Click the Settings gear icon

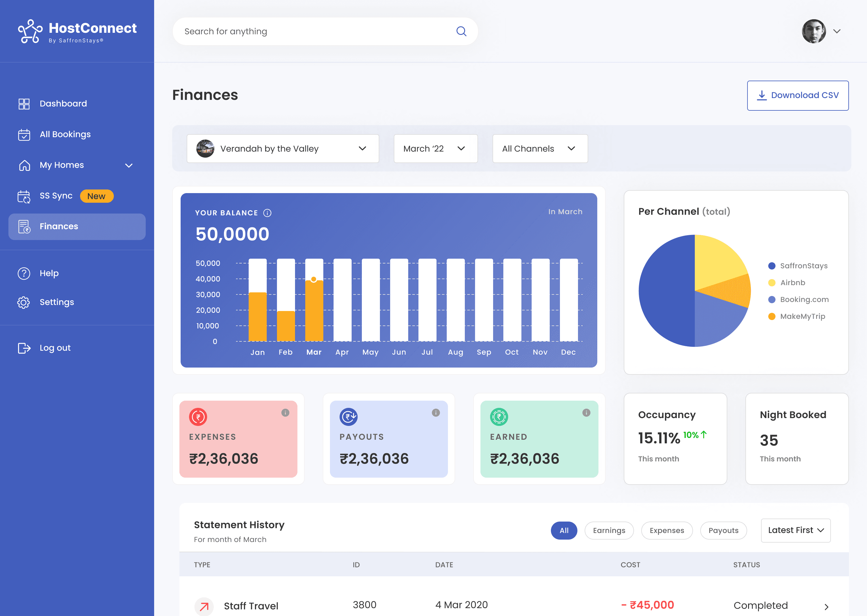tap(24, 302)
